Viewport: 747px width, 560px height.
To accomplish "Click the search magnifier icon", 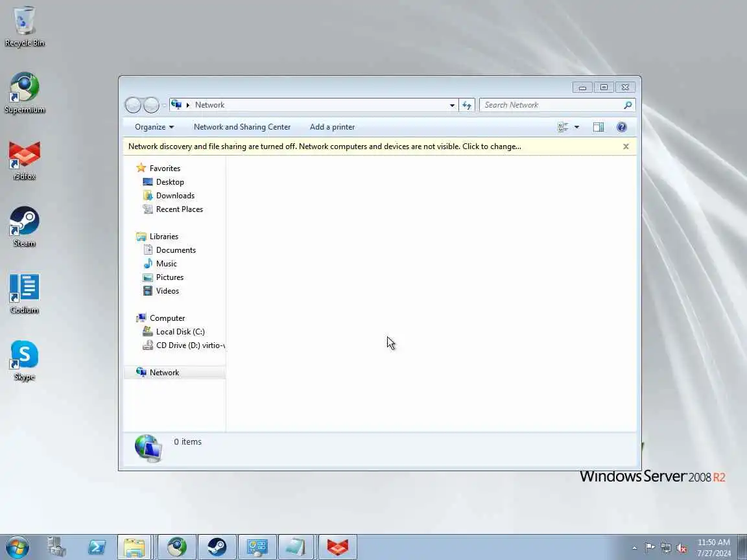I will click(x=628, y=105).
